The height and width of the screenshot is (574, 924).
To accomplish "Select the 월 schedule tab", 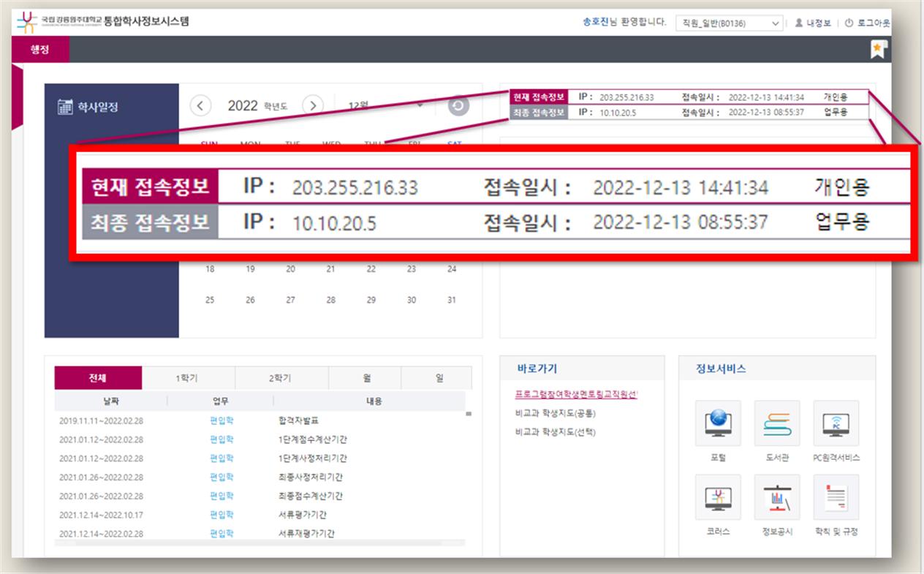I will (x=365, y=378).
